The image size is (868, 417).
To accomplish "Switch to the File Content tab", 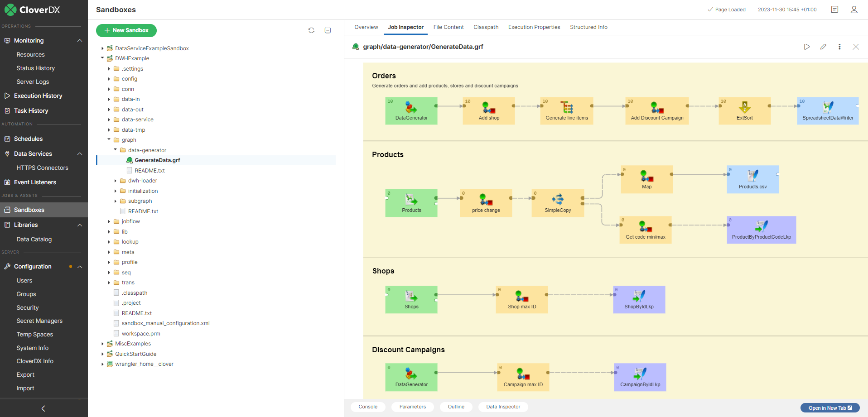I will pos(448,27).
